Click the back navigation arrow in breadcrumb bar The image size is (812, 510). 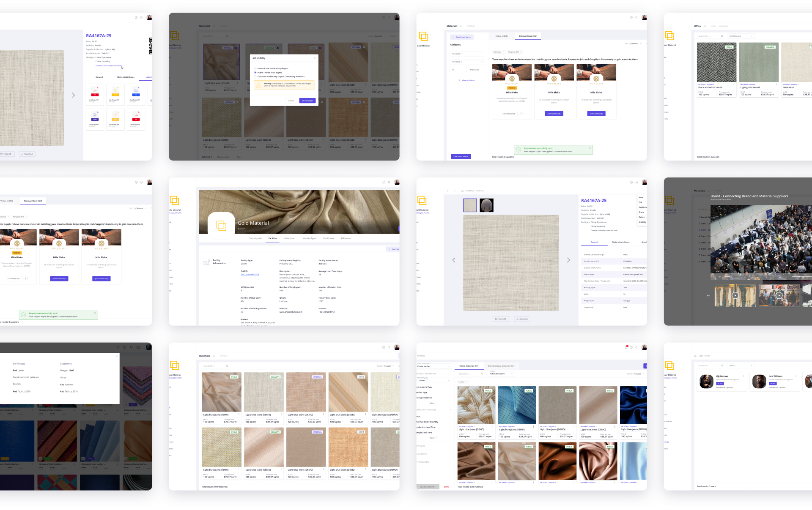click(447, 191)
